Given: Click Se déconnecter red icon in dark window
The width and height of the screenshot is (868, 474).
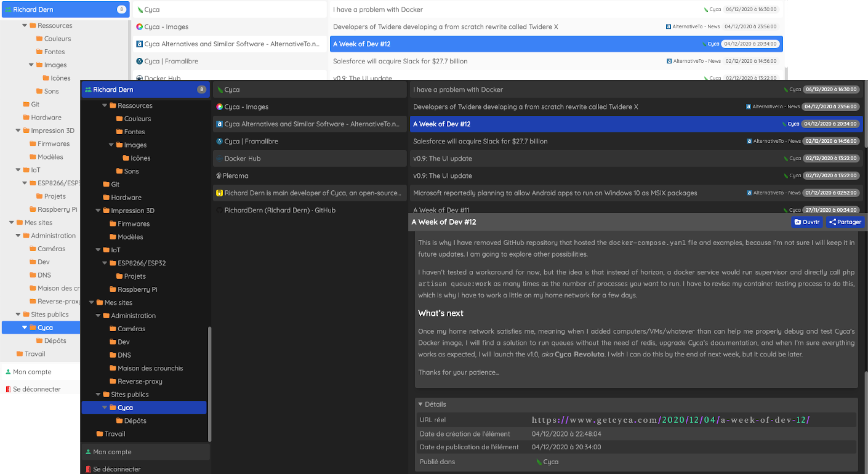Looking at the screenshot, I should coord(88,469).
